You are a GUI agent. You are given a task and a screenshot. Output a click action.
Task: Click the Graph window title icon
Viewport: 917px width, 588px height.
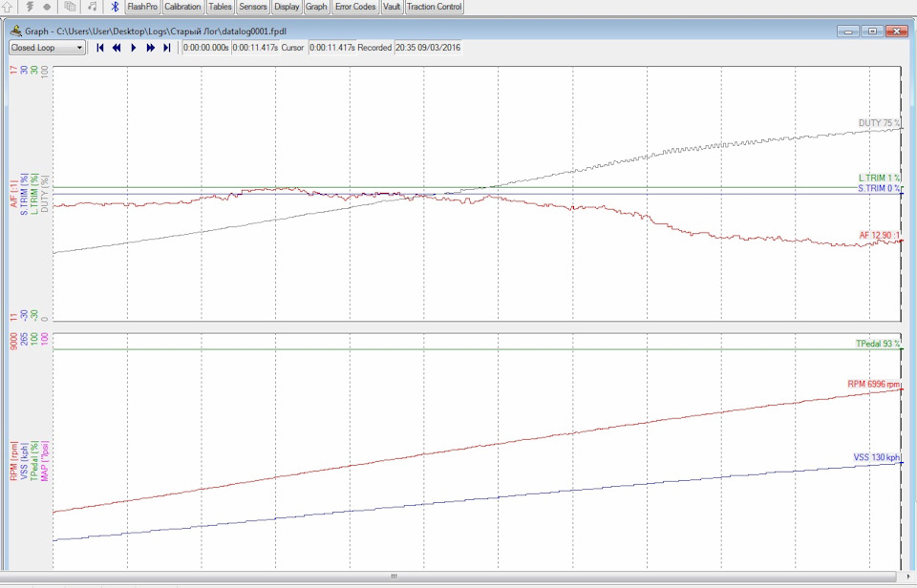[16, 31]
